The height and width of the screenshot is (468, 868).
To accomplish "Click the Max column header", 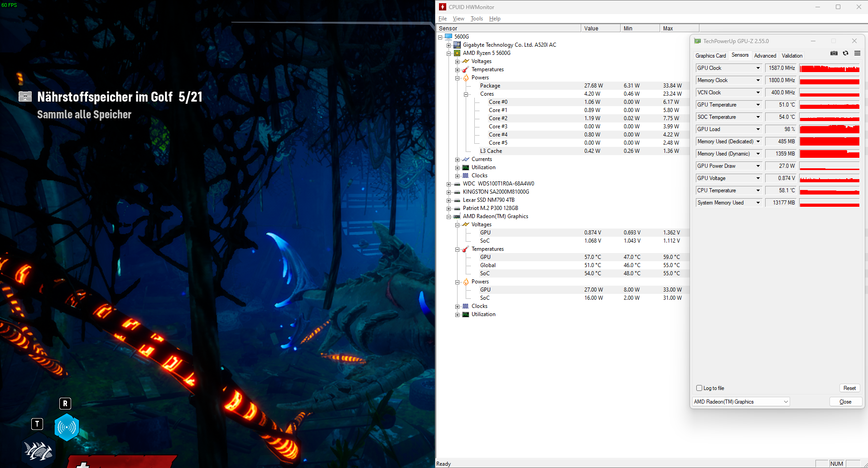I will 680,28.
